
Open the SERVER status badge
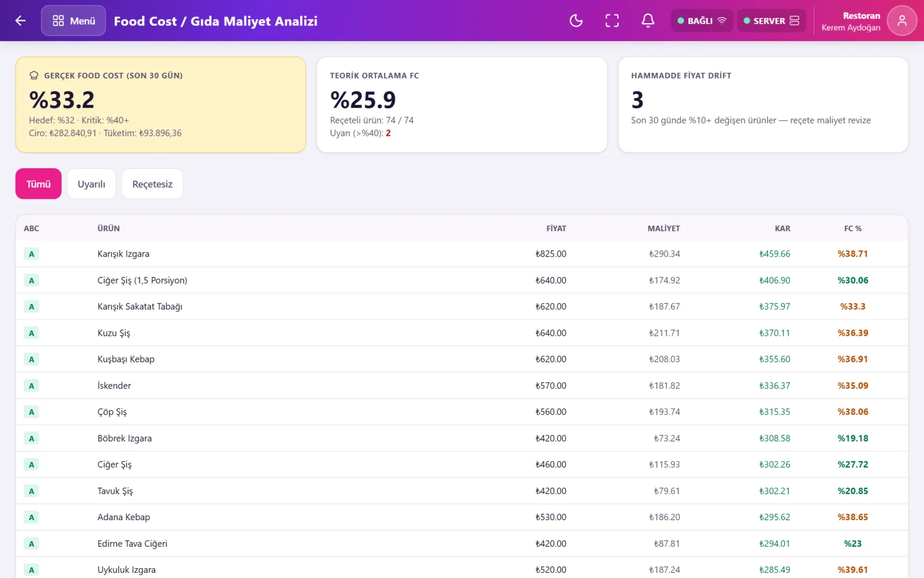(x=772, y=21)
